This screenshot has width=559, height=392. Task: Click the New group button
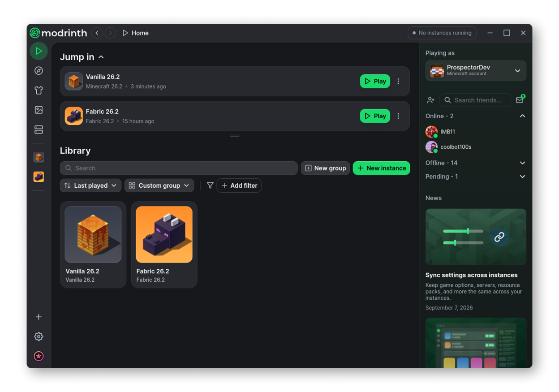click(326, 168)
